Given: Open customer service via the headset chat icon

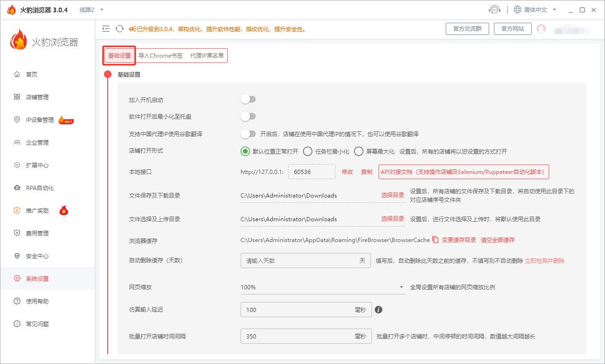Looking at the screenshot, I should tap(495, 9).
